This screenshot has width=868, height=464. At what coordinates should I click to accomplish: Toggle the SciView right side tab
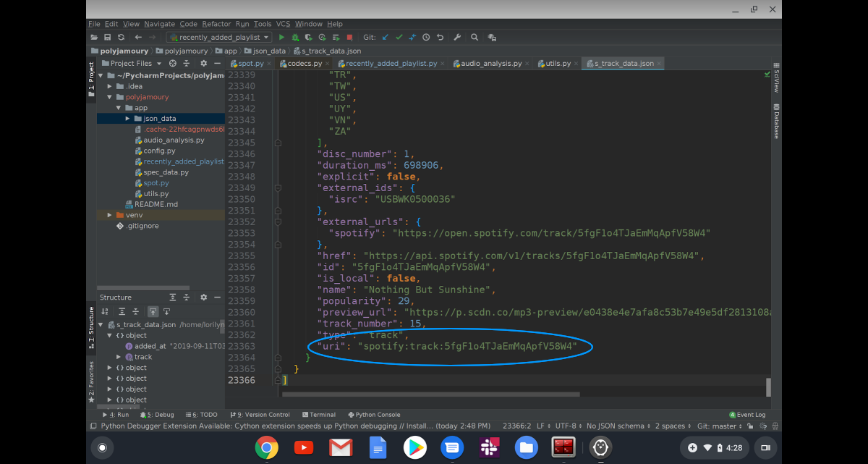point(776,78)
